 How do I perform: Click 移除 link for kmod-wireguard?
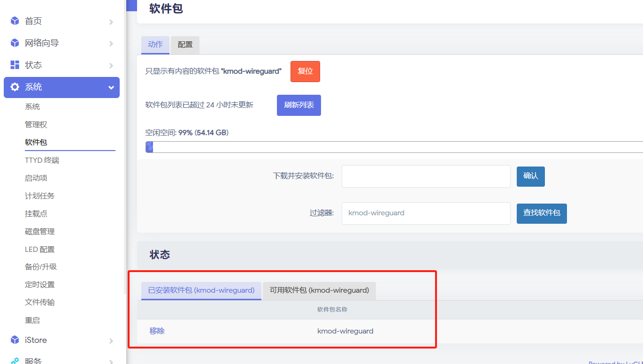157,331
